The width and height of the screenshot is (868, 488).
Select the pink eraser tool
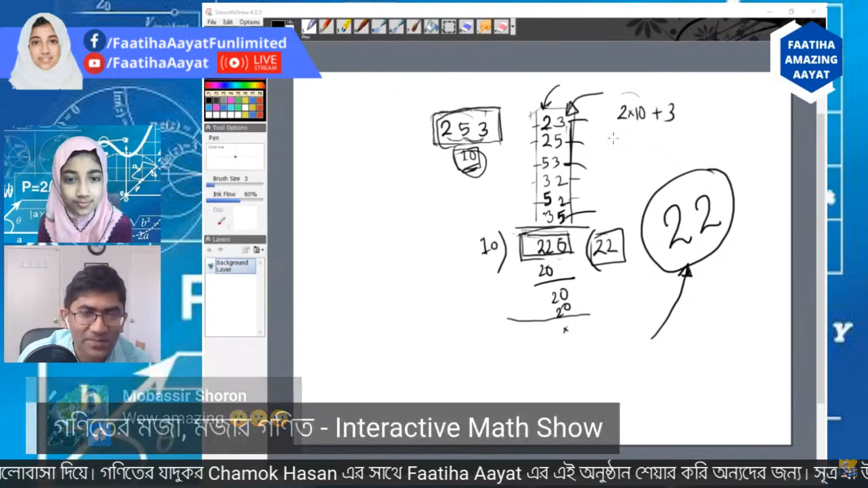click(501, 26)
